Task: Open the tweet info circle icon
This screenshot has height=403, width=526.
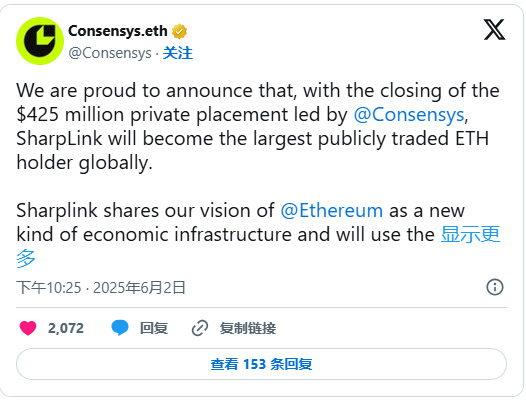Action: click(x=495, y=287)
